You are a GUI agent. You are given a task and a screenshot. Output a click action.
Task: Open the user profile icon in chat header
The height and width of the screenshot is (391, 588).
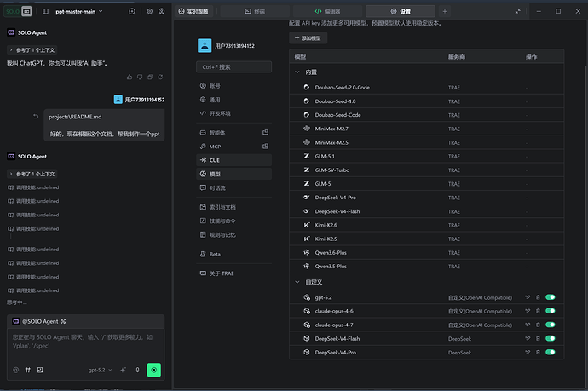pos(162,11)
